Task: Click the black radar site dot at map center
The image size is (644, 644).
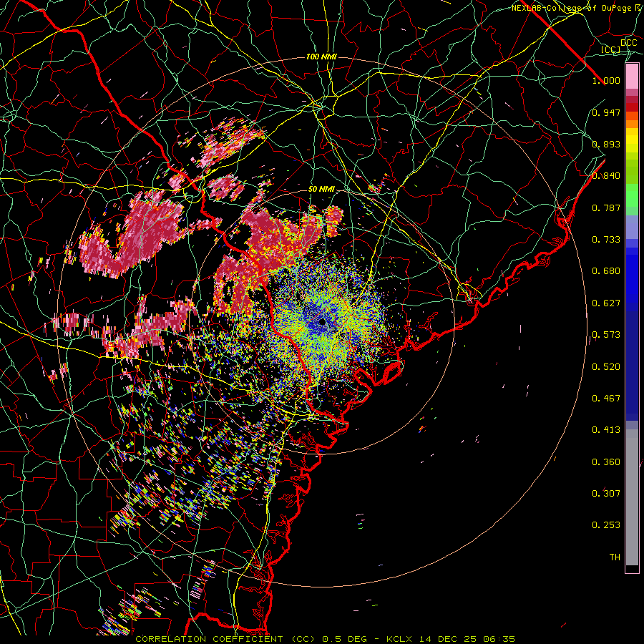Action: [322, 321]
